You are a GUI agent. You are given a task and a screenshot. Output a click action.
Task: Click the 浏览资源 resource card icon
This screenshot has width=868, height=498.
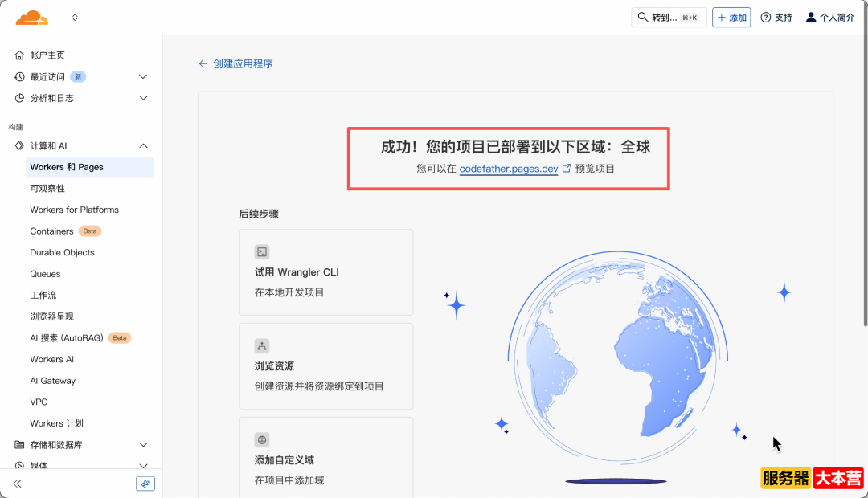[x=261, y=346]
